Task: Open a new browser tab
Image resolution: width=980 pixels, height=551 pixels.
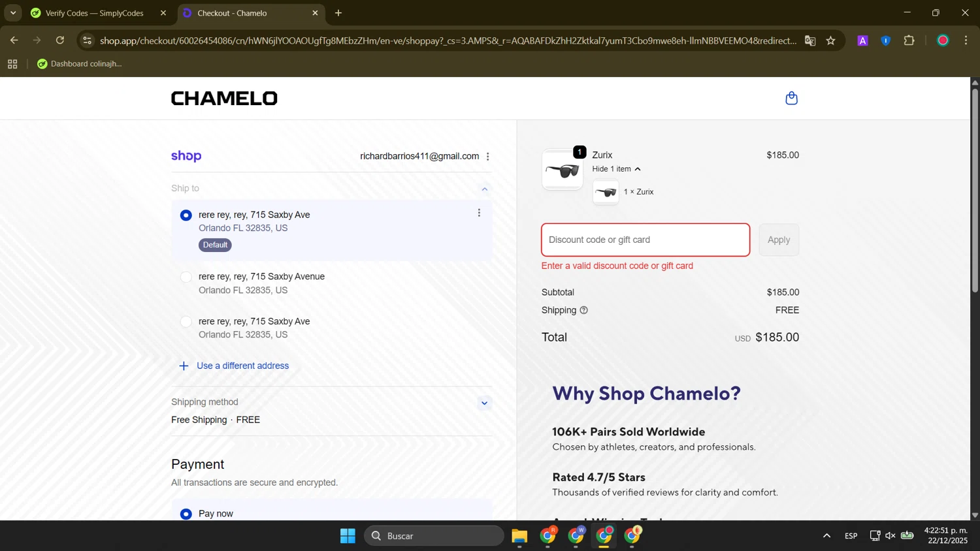Action: (x=338, y=13)
